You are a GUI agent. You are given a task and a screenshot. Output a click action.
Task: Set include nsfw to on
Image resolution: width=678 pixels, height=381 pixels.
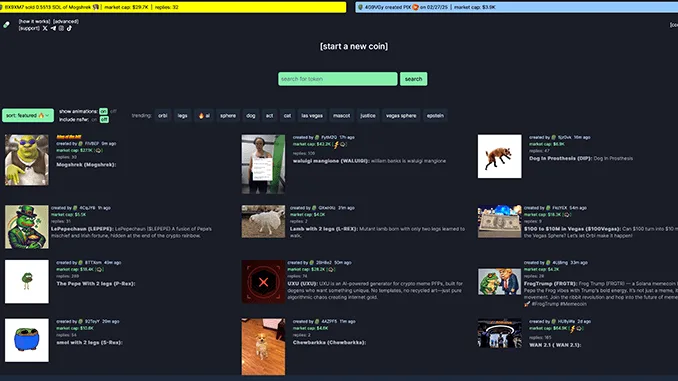click(x=94, y=119)
